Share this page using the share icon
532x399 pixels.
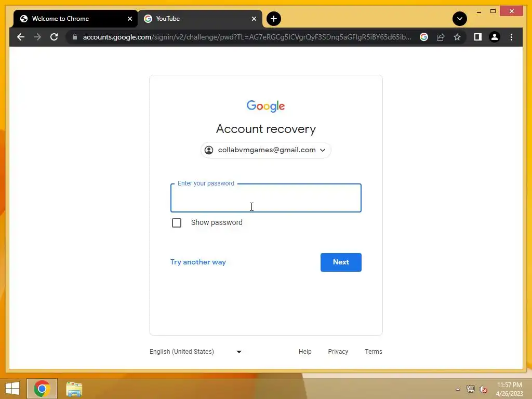coord(441,37)
